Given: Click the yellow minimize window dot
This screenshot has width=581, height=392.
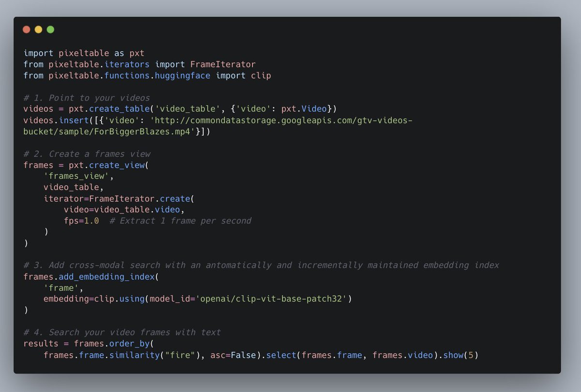Looking at the screenshot, I should click(x=38, y=30).
